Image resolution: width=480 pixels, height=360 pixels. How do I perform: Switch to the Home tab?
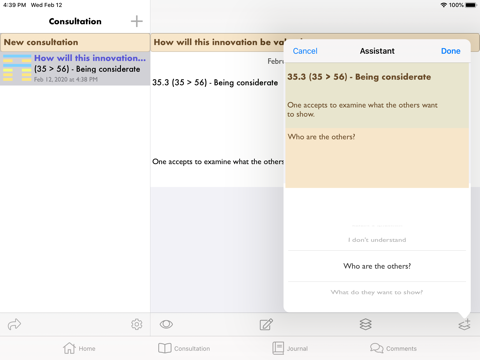(79, 348)
